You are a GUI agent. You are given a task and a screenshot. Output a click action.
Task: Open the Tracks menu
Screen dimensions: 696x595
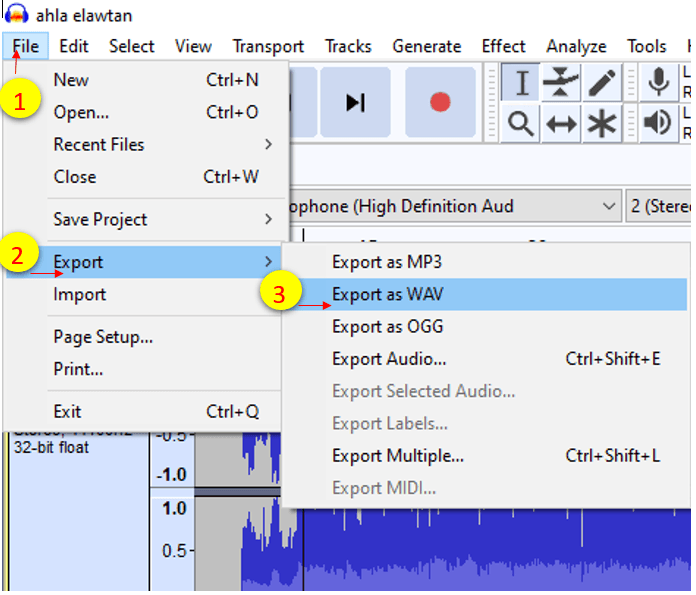point(348,46)
